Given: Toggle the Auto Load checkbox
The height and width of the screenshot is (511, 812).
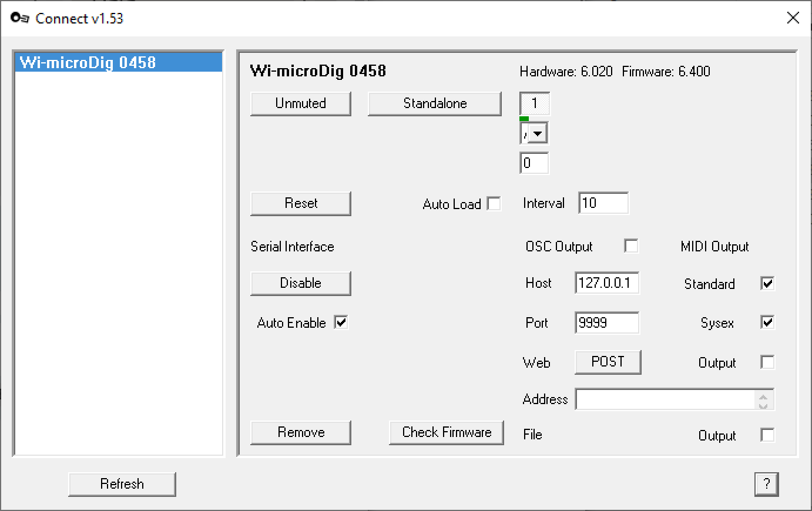Looking at the screenshot, I should 494,204.
